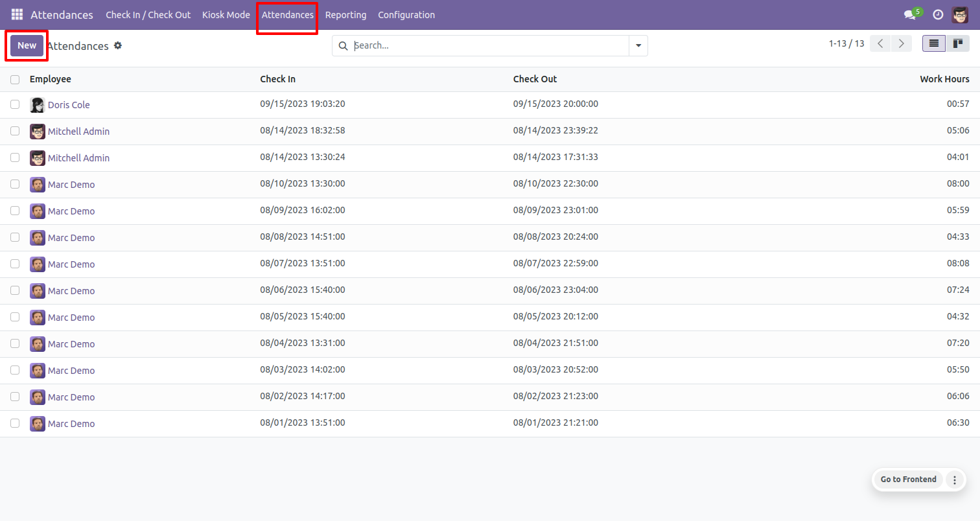
Task: Click Marc Demo avatar in 08/09/2023 row
Action: pos(38,211)
